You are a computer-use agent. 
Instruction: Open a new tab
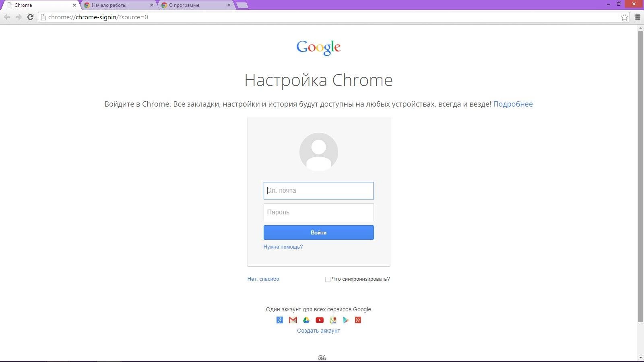tap(242, 5)
